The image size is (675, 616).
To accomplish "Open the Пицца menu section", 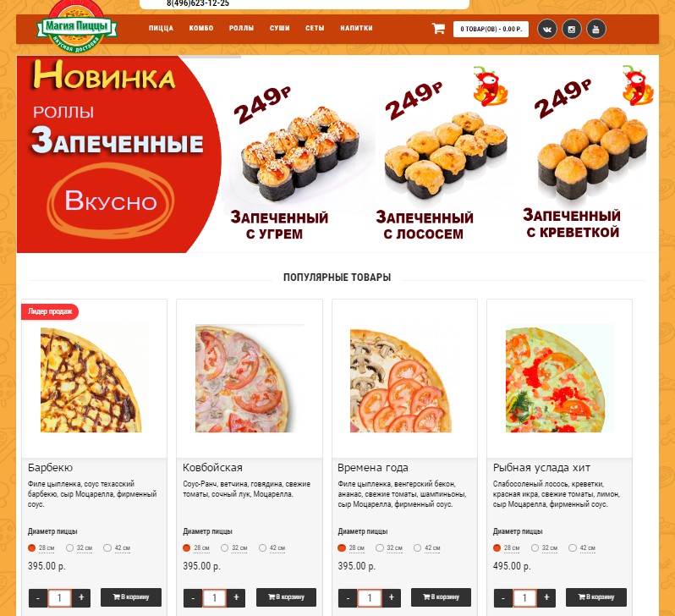I will tap(161, 29).
